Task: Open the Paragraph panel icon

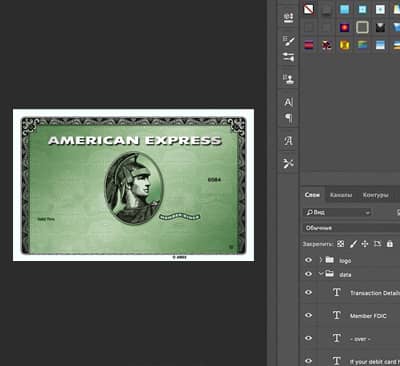Action: point(289,118)
